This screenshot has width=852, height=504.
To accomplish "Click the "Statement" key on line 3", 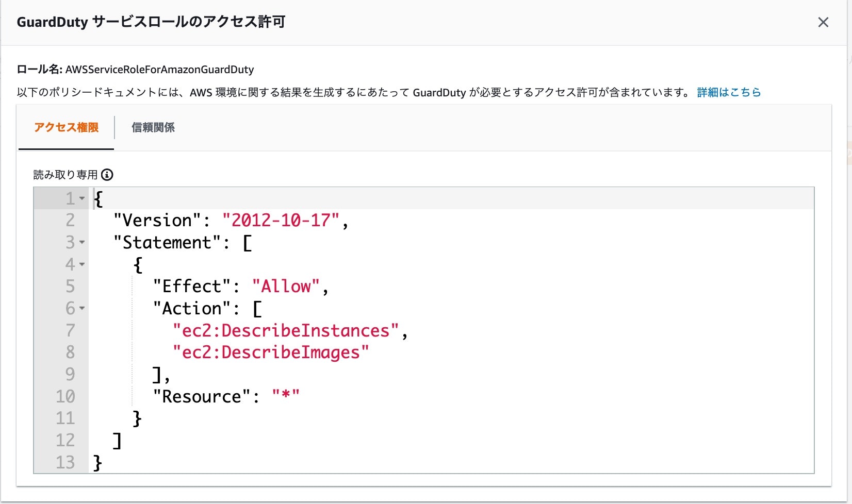I will pos(167,242).
